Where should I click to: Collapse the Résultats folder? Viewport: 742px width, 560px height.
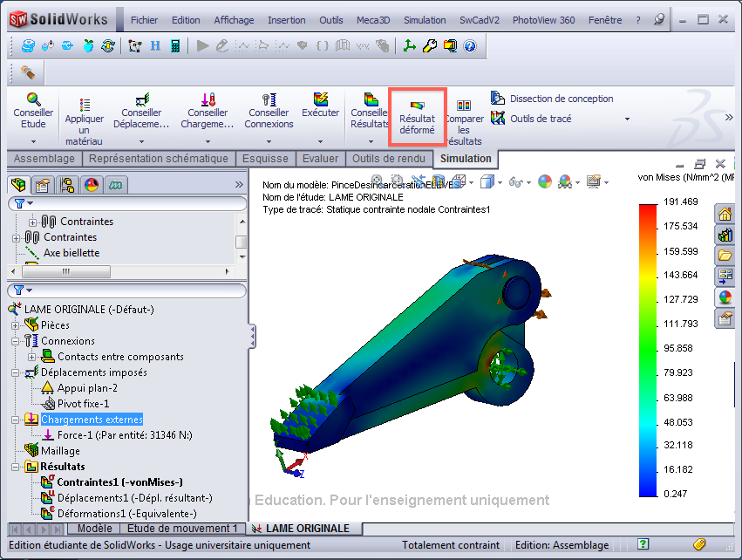(15, 468)
